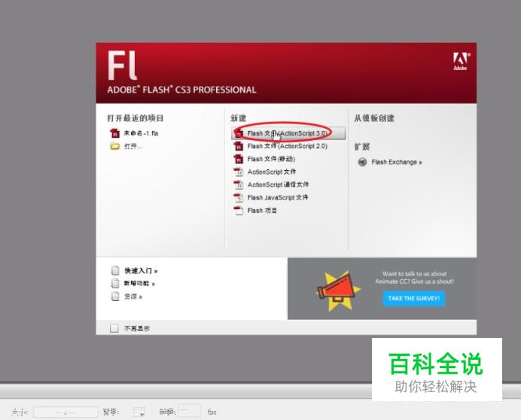Image resolution: width=521 pixels, height=420 pixels.
Task: Open Flash Exchange link
Action: 397,162
